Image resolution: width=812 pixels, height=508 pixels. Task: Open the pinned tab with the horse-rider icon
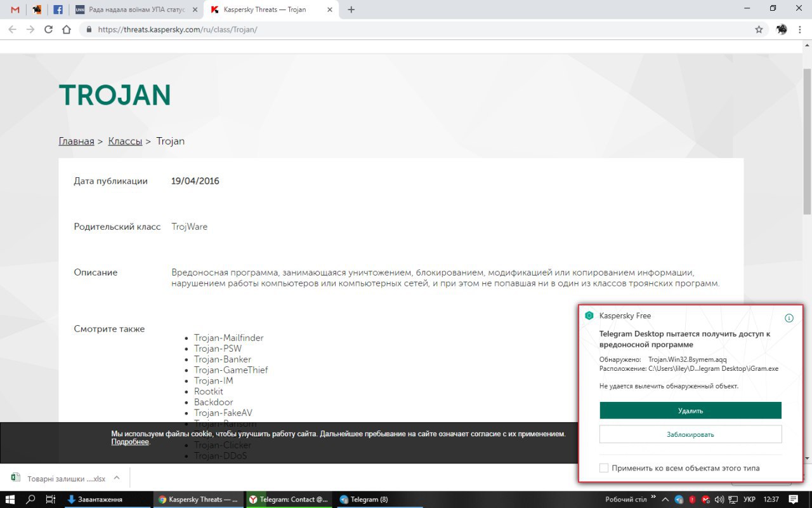[x=37, y=10]
